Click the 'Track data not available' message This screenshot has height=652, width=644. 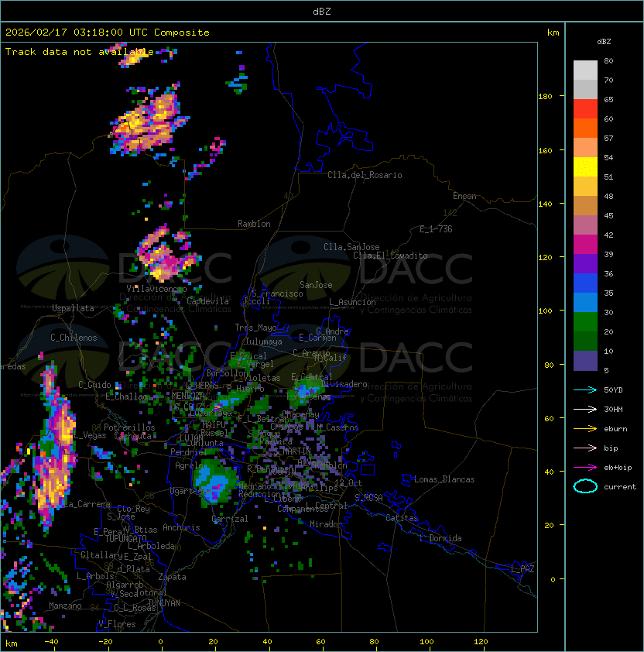click(80, 52)
